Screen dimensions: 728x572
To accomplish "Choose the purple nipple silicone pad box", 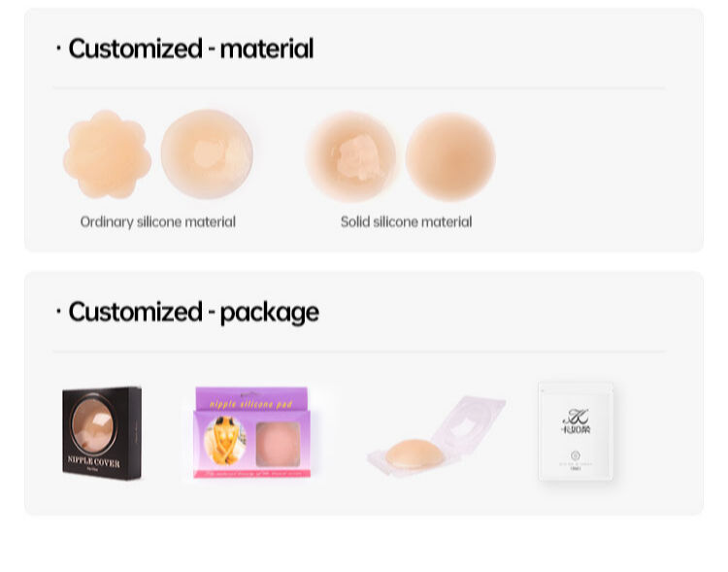I will coord(251,432).
